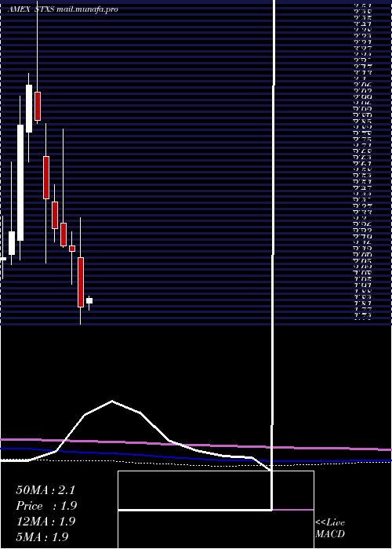Click the smallest red candlestick body
392x549 pixels.
(x=72, y=249)
